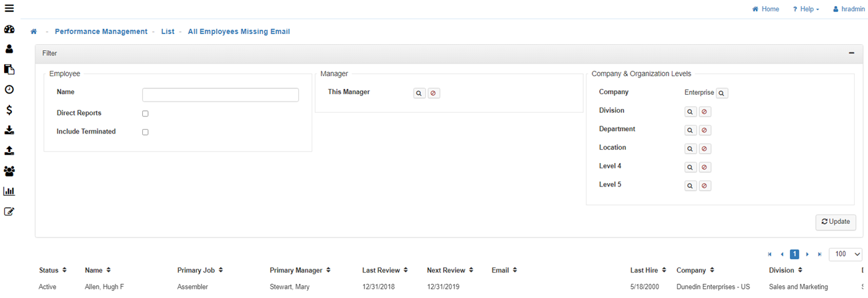
Task: Expand the Help dropdown menu
Action: tap(806, 9)
